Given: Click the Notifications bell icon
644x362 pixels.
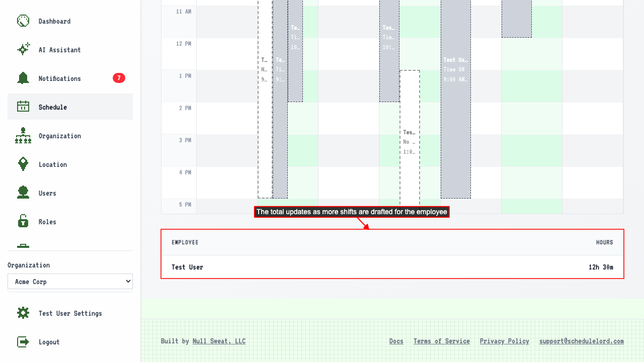Looking at the screenshot, I should 23,78.
